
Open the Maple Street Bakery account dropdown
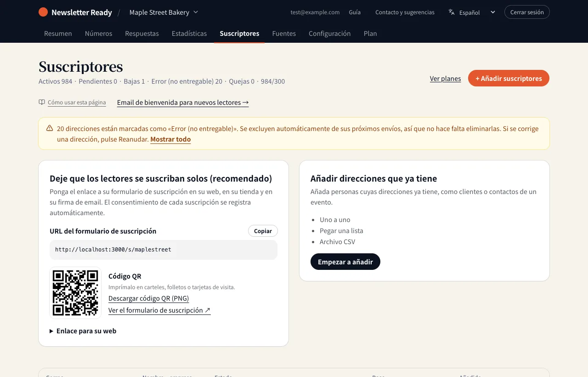tap(164, 12)
